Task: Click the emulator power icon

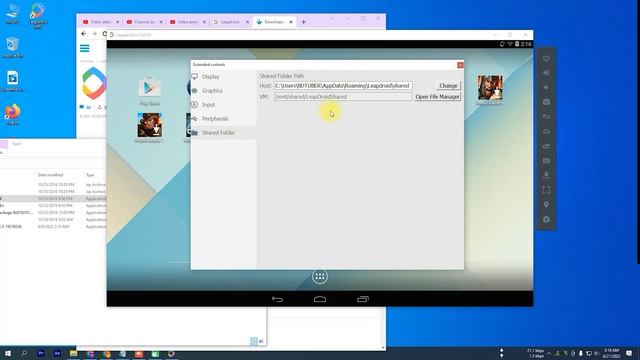Action: pyautogui.click(x=546, y=58)
